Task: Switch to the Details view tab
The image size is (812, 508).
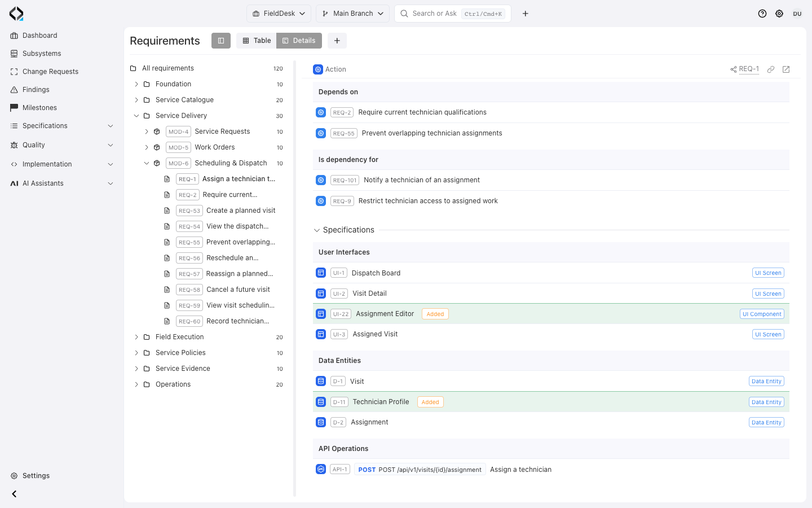Action: point(299,41)
